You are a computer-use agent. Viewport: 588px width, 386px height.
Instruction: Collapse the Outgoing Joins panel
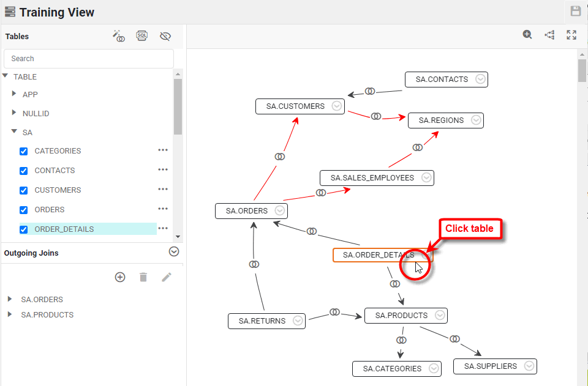173,252
